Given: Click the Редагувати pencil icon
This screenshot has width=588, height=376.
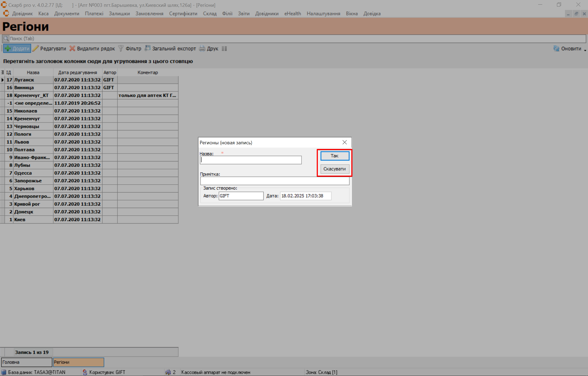Looking at the screenshot, I should pos(35,49).
